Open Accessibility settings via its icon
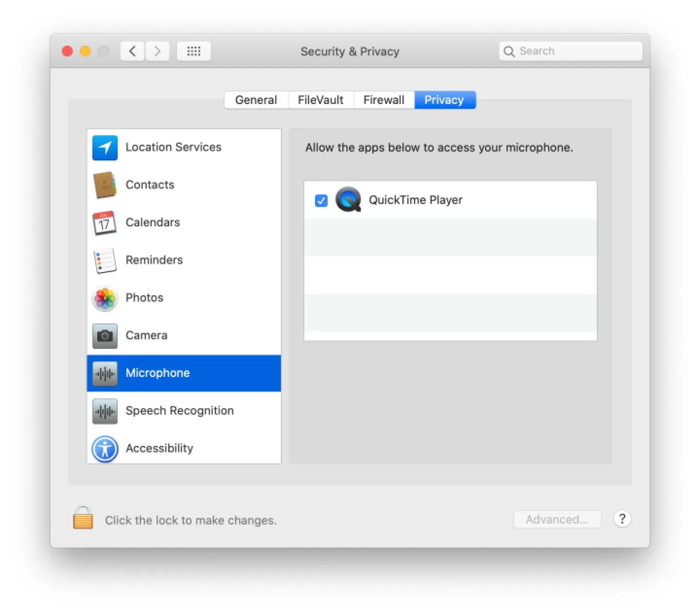Image resolution: width=700 pixels, height=614 pixels. click(105, 449)
